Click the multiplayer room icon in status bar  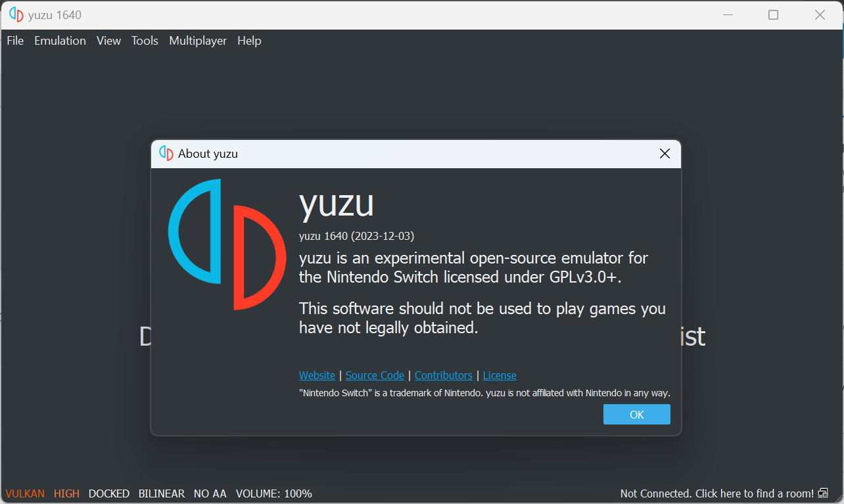(823, 493)
